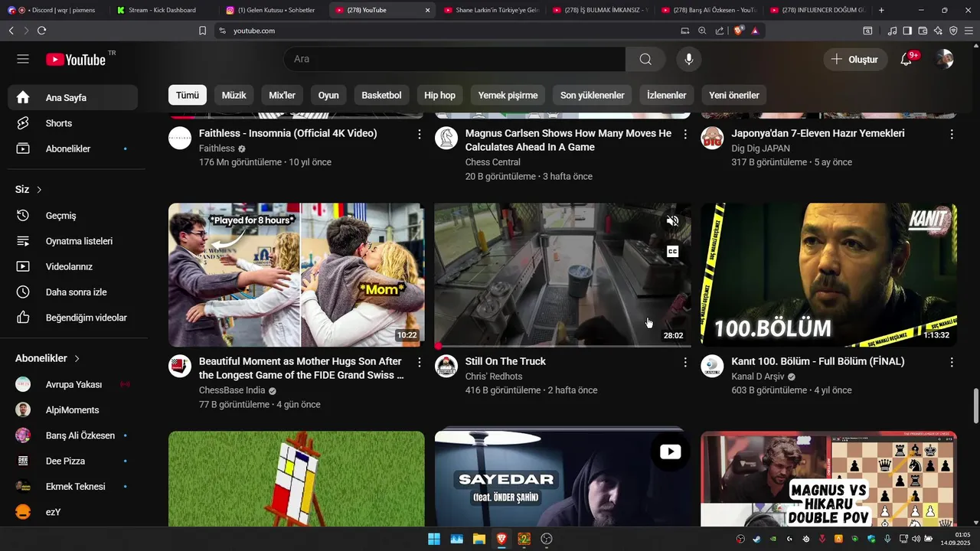980x551 pixels.
Task: Open the music note playlist icon
Action: coord(892,31)
